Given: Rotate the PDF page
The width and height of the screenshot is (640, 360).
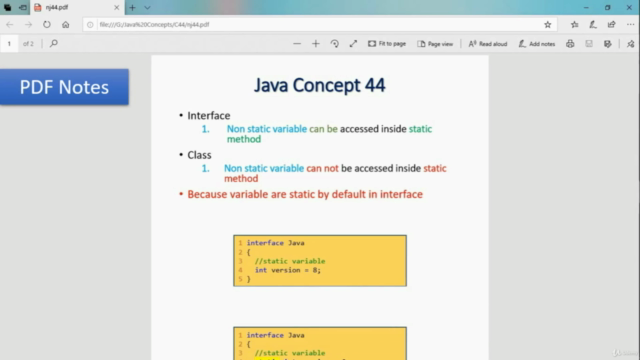Looking at the screenshot, I should tap(334, 44).
